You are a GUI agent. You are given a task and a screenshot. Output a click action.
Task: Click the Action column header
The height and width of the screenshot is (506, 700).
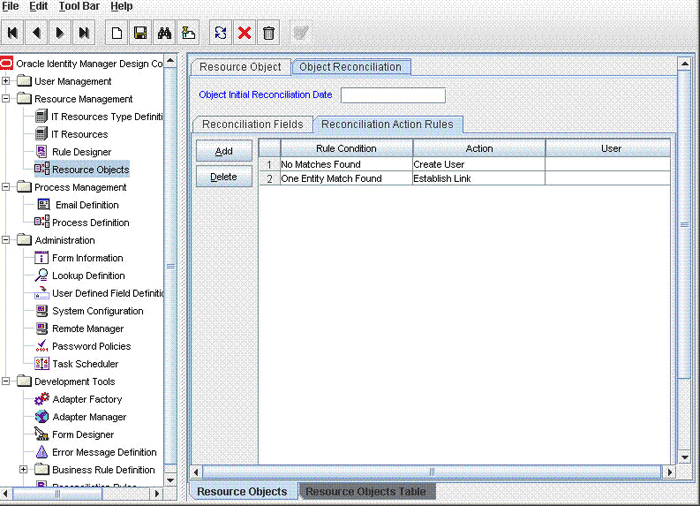tap(479, 148)
